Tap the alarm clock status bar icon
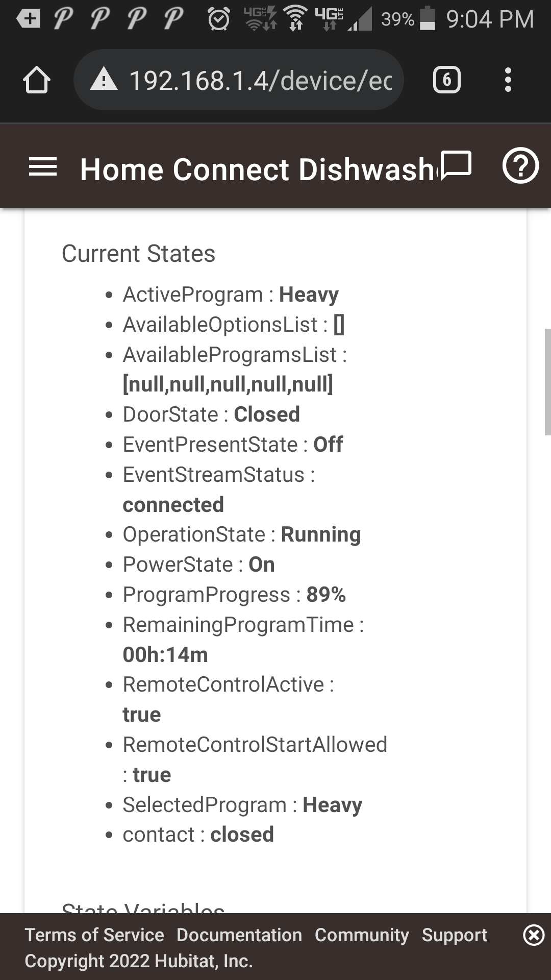 [x=219, y=19]
